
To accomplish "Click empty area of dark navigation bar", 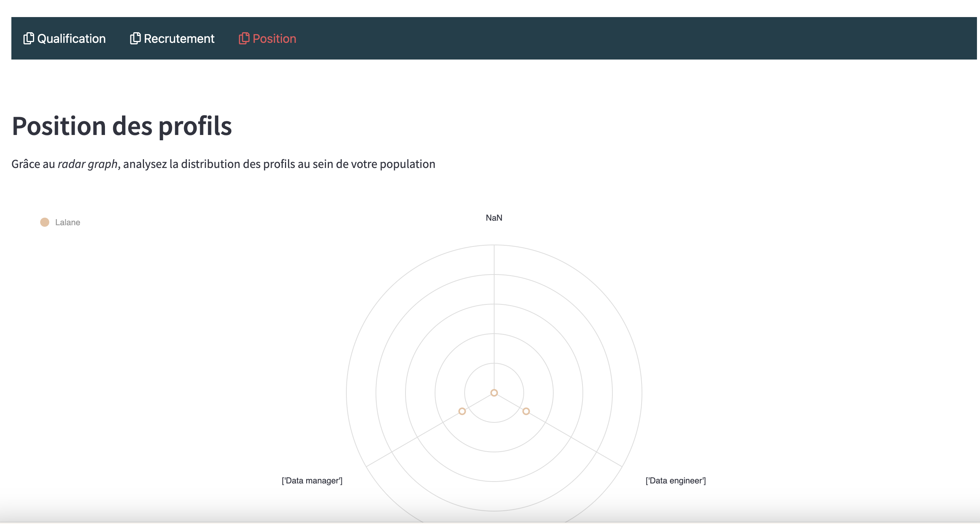I will (x=609, y=38).
